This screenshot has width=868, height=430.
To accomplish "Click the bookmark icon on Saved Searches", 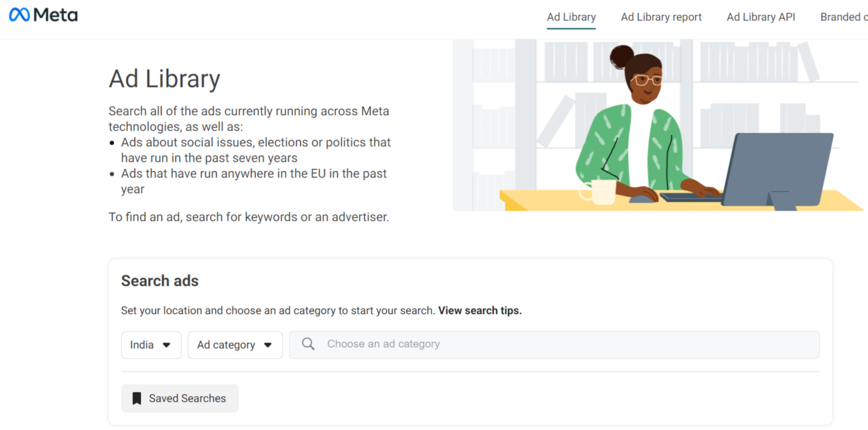I will coord(136,398).
